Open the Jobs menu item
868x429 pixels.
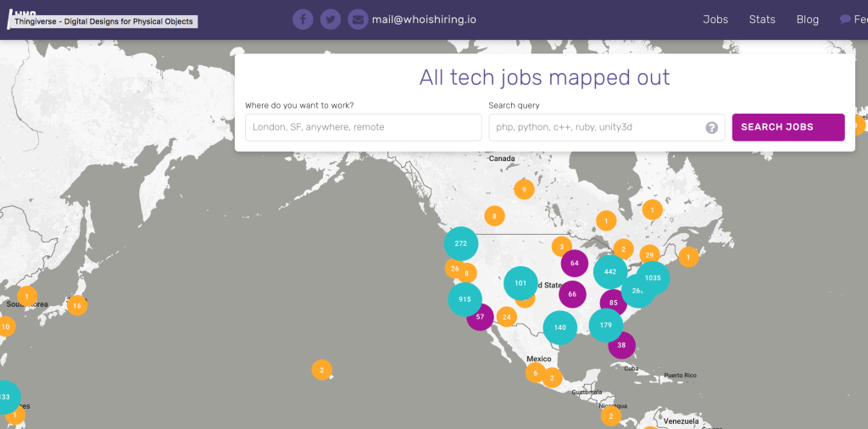(715, 19)
